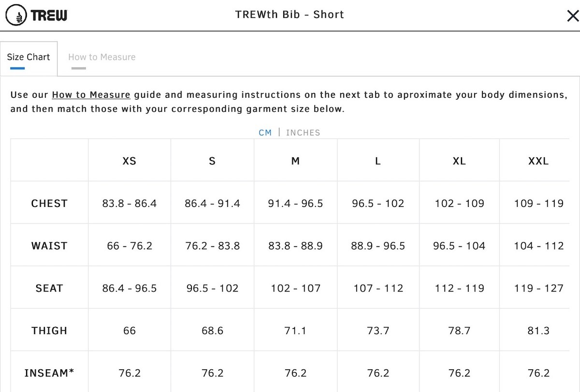Select the WAIST row label

(x=49, y=246)
